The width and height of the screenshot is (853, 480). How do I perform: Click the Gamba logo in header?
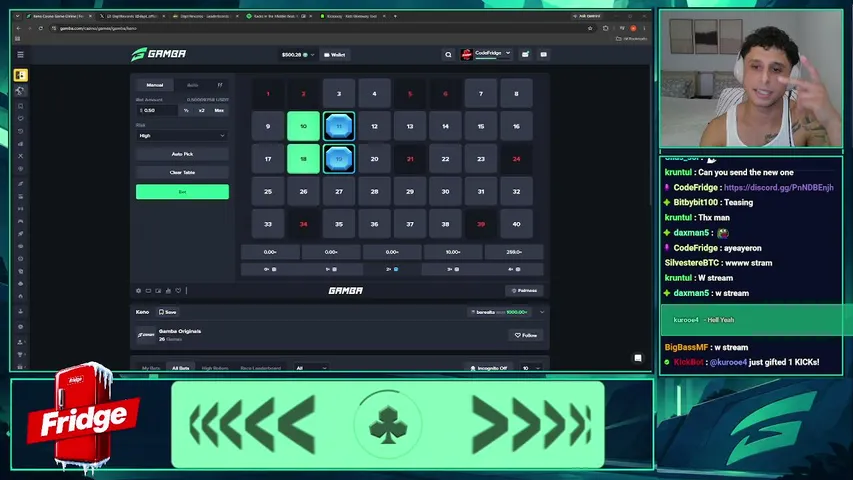coord(159,54)
